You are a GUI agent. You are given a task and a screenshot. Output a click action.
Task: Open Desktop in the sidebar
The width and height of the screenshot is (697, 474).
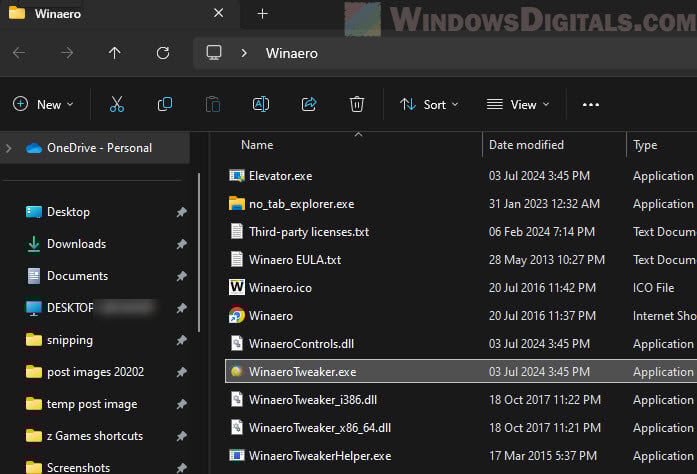(x=68, y=212)
